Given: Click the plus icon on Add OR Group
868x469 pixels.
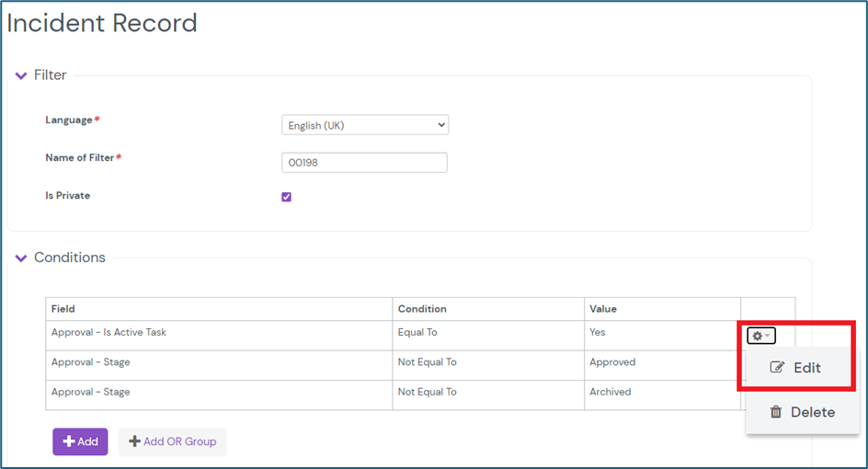Looking at the screenshot, I should (134, 442).
